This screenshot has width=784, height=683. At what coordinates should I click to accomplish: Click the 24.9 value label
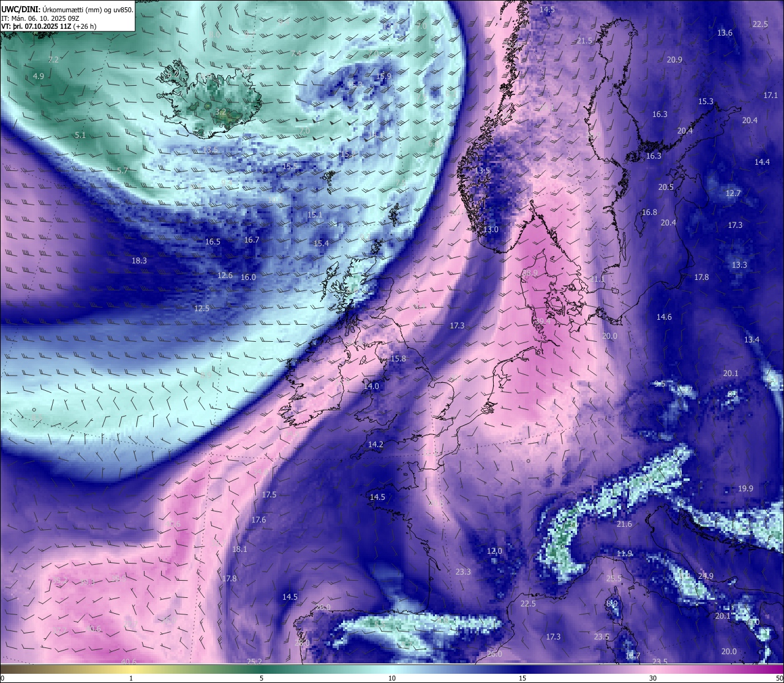[706, 576]
